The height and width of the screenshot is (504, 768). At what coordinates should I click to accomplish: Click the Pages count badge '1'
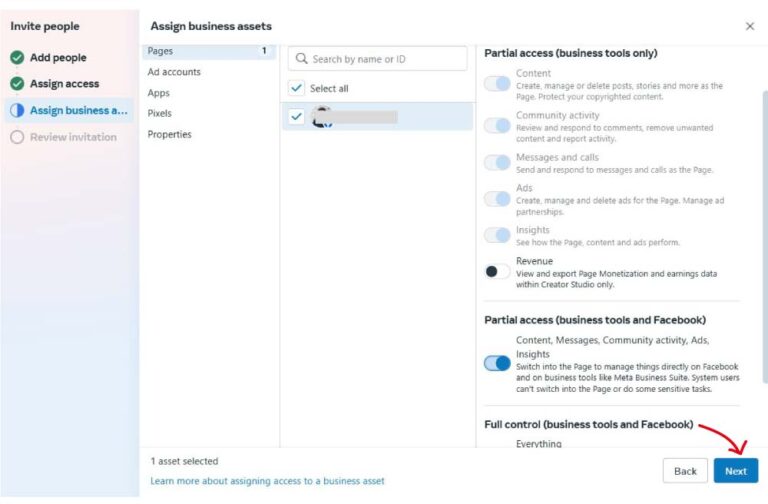click(x=264, y=50)
